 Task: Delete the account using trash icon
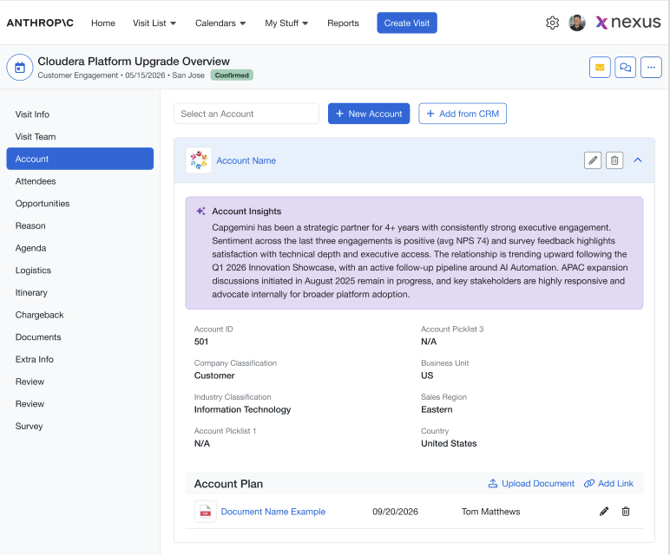point(614,160)
